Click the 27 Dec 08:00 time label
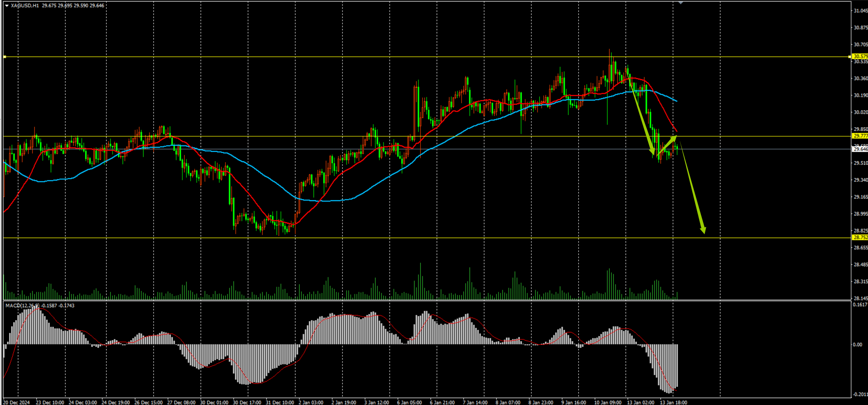Viewport: 868px width, 405px height. (181, 403)
